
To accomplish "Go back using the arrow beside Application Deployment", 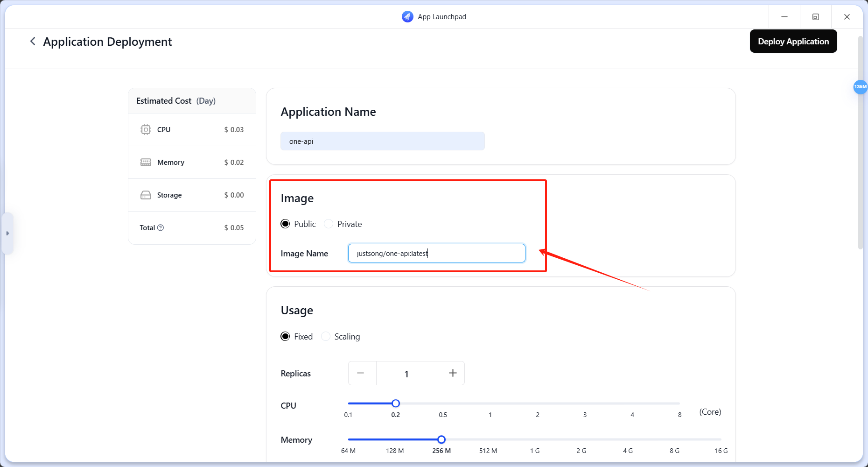I will (33, 41).
